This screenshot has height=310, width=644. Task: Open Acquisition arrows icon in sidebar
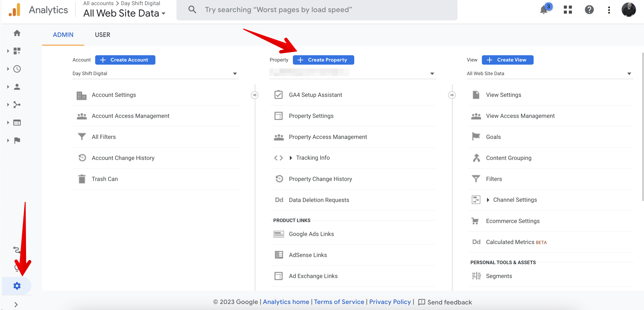[x=17, y=105]
